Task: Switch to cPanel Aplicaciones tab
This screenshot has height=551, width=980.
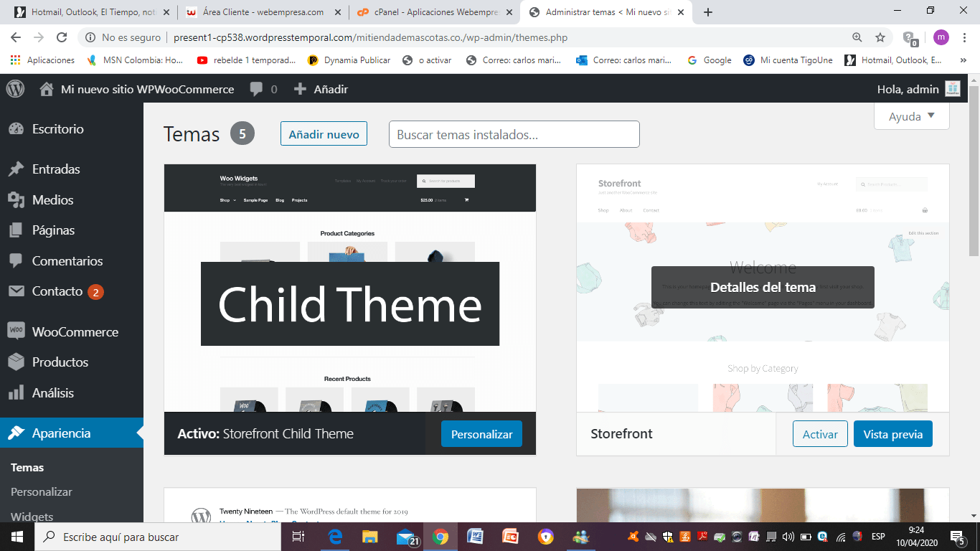Action: tap(435, 12)
